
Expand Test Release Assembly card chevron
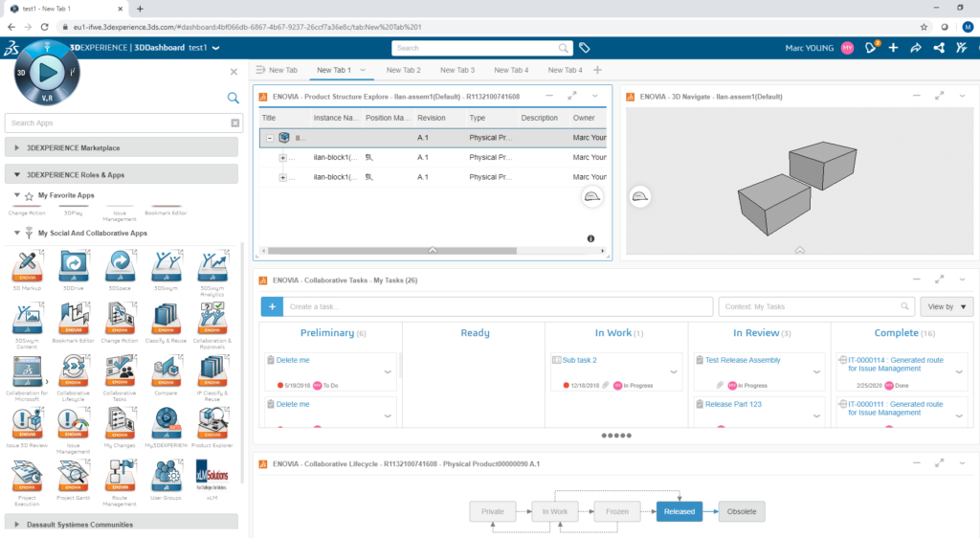click(816, 371)
